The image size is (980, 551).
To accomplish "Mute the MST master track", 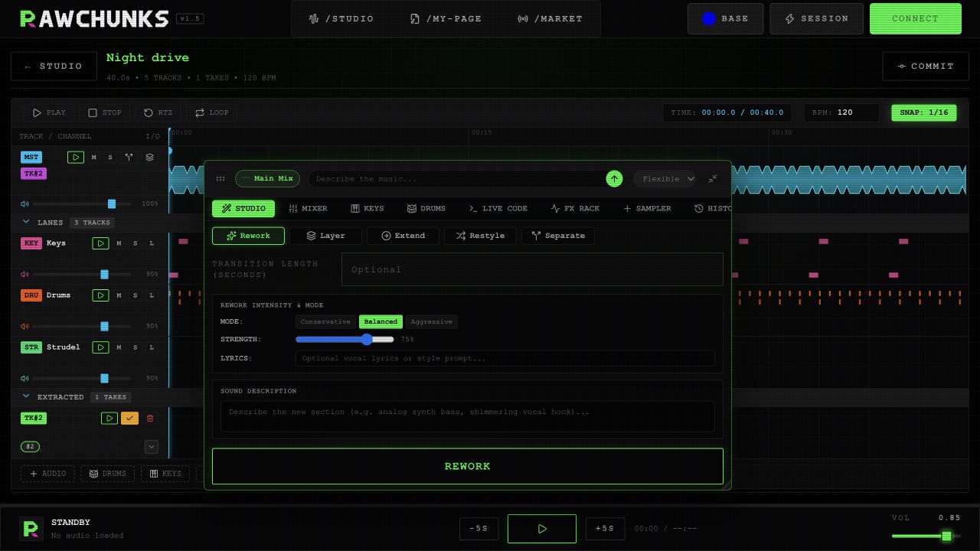I will tap(94, 157).
